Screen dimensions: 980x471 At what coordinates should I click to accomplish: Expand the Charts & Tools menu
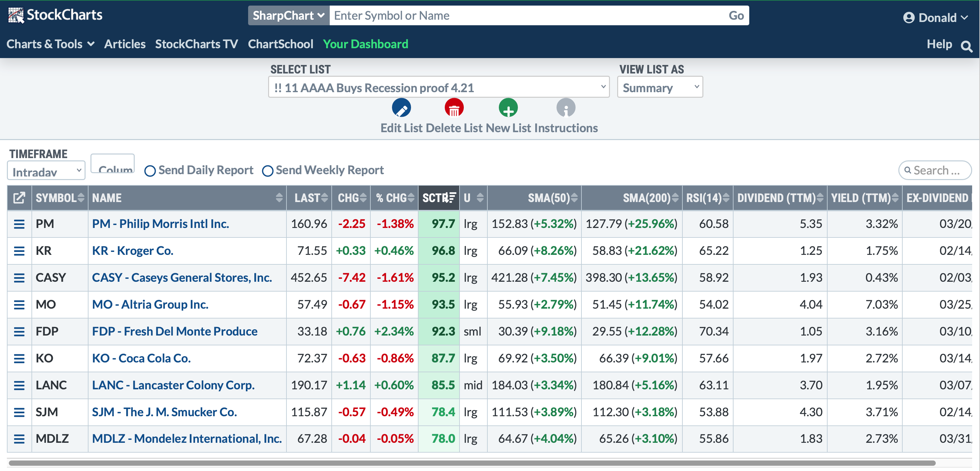coord(50,44)
